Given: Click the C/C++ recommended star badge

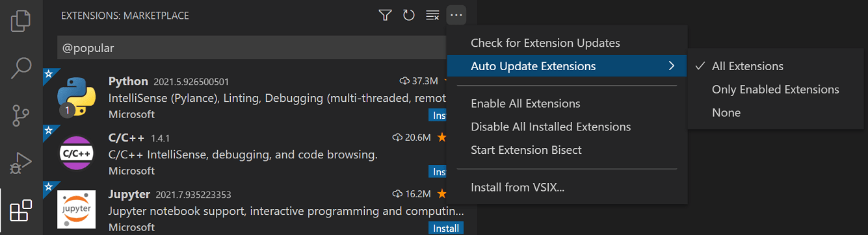Looking at the screenshot, I should [48, 130].
